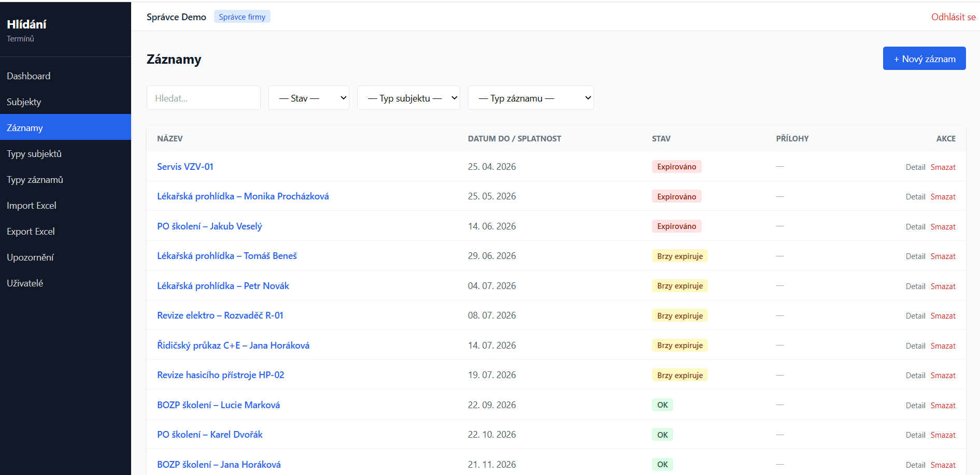Screen dimensions: 980x475
Task: Open Lékařská prohlídka – Monika Procházková
Action: point(243,196)
